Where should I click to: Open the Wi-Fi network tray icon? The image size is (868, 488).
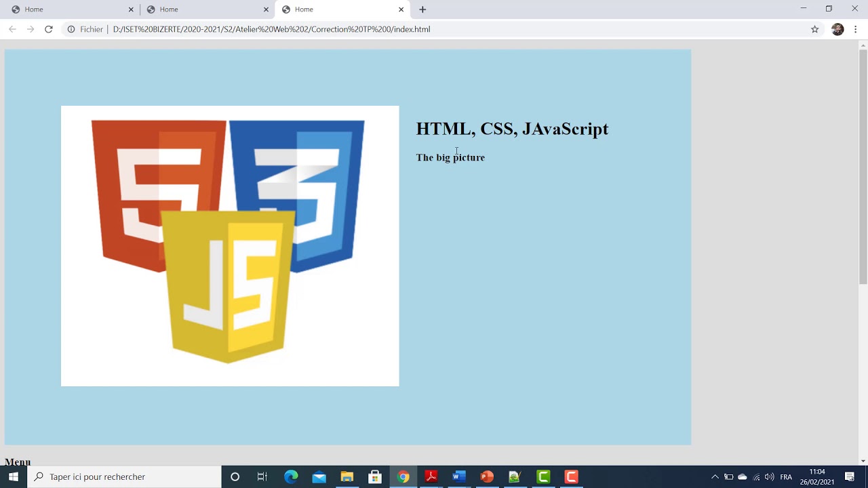click(756, 476)
